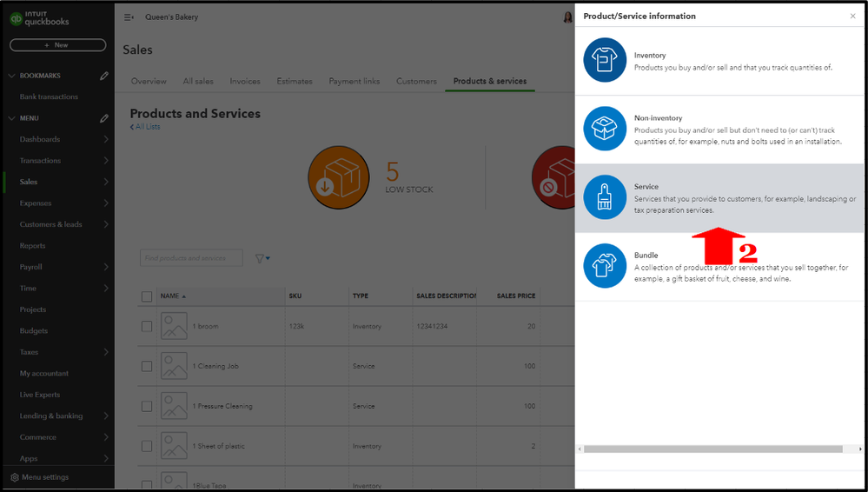The width and height of the screenshot is (868, 492).
Task: Click the Find products and services field
Action: point(191,258)
